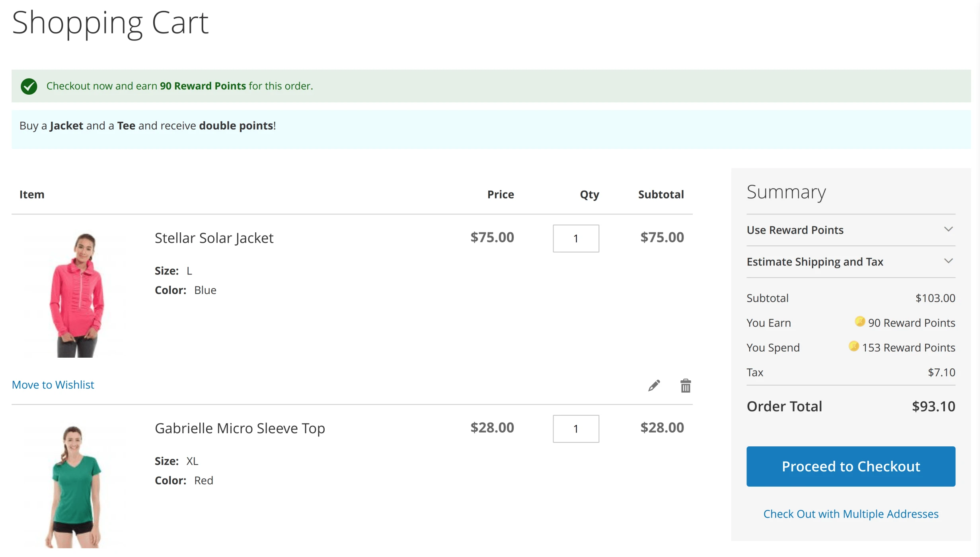This screenshot has width=980, height=557.
Task: Select the quantity field for the jacket
Action: coord(576,239)
